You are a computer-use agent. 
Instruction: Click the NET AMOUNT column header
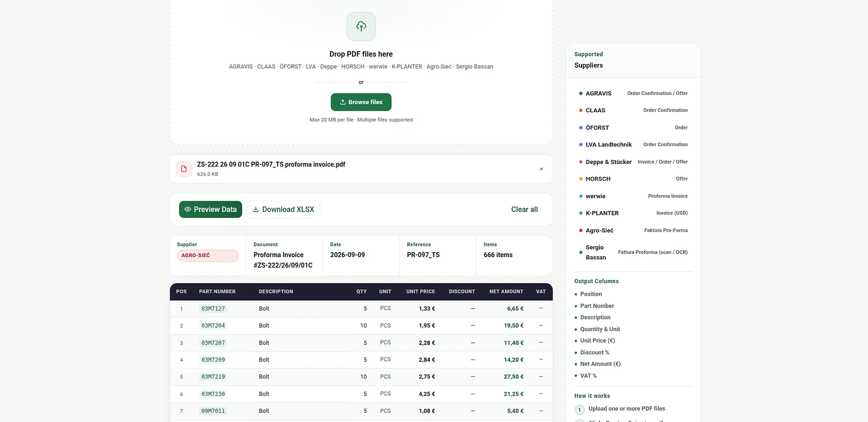[506, 292]
